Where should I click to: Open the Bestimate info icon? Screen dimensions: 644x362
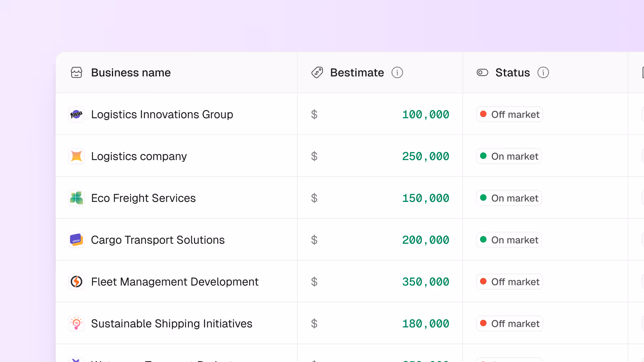[397, 72]
